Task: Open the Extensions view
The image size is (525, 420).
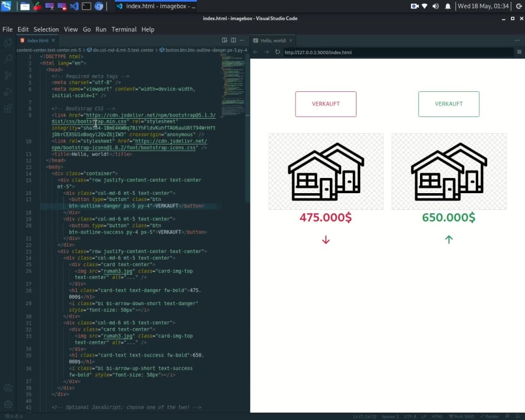Action: pyautogui.click(x=7, y=109)
